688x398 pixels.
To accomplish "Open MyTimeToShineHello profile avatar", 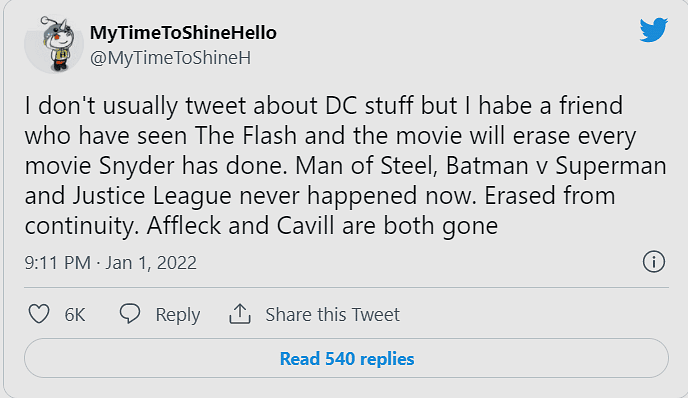I will tap(54, 44).
